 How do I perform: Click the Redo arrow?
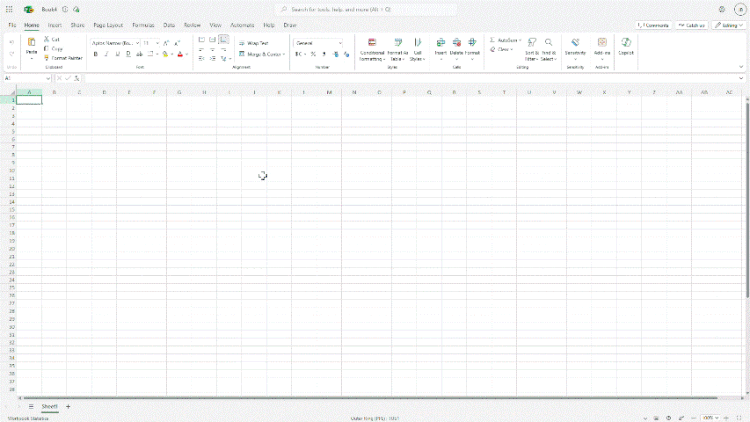point(12,54)
